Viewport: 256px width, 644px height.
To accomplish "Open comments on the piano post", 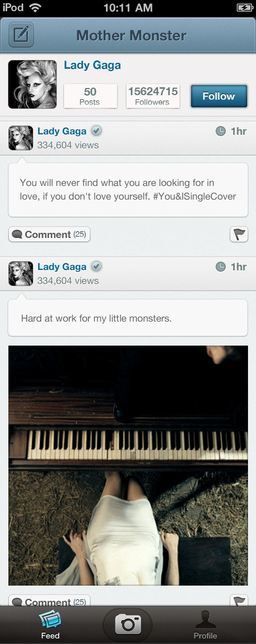I will (x=50, y=601).
